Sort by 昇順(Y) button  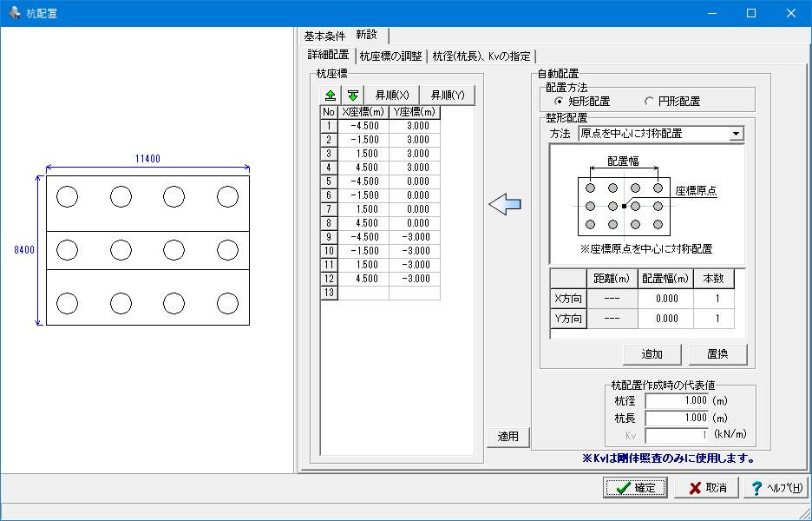(448, 96)
